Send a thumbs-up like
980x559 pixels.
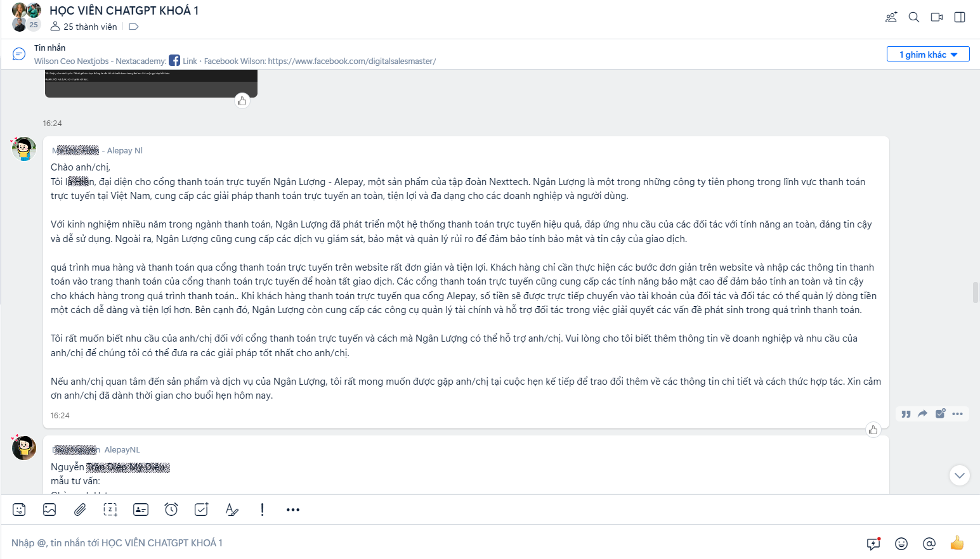[x=957, y=543]
